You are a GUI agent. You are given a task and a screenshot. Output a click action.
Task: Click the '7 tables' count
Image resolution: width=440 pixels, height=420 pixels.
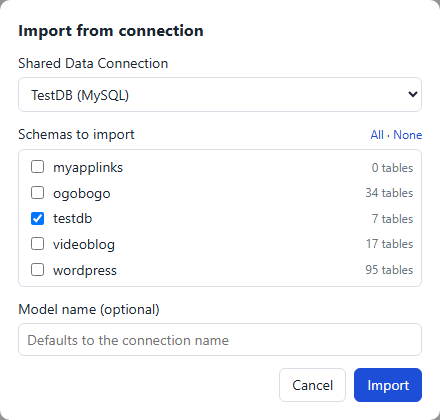pyautogui.click(x=392, y=219)
